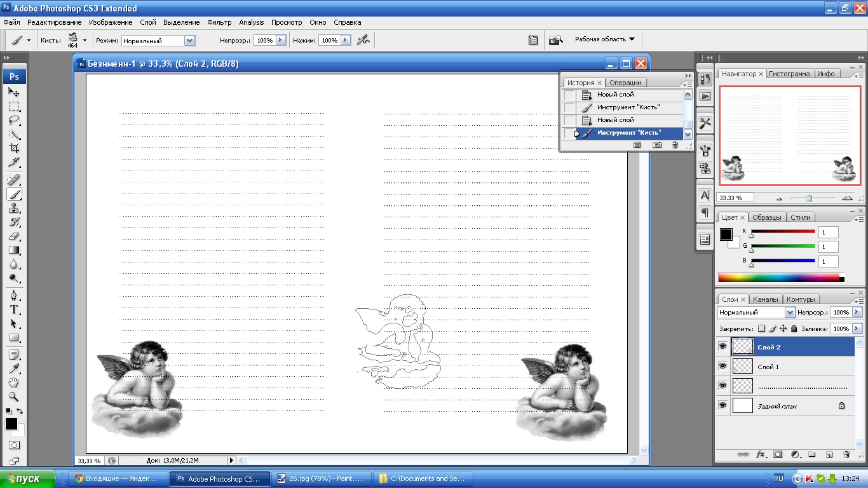Open the Рабочая область workspace menu
This screenshot has height=488, width=868.
[604, 39]
